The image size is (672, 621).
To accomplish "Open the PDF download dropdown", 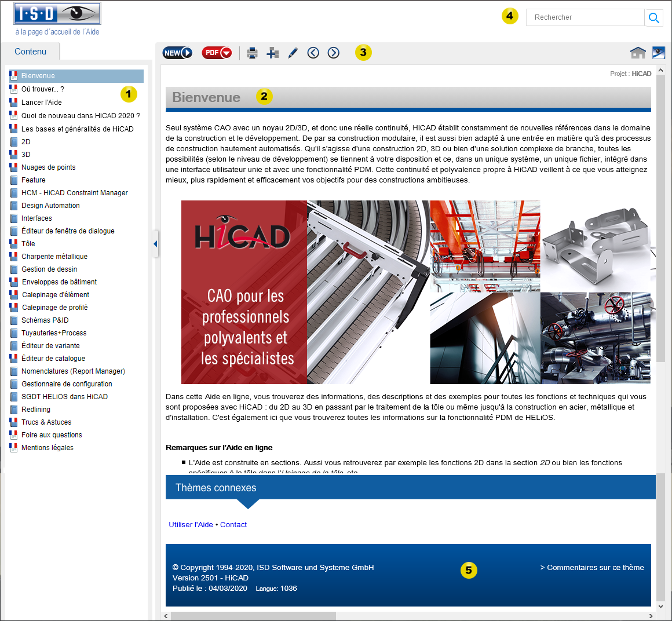I will click(x=217, y=53).
